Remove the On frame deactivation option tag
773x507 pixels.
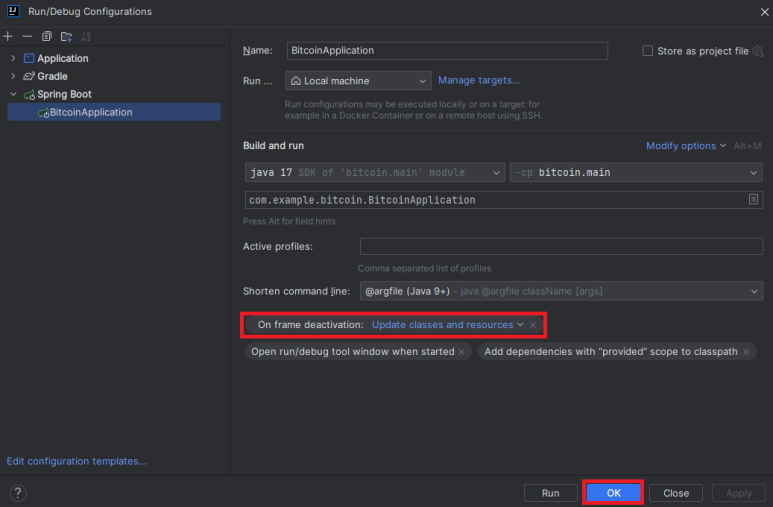[x=533, y=325]
